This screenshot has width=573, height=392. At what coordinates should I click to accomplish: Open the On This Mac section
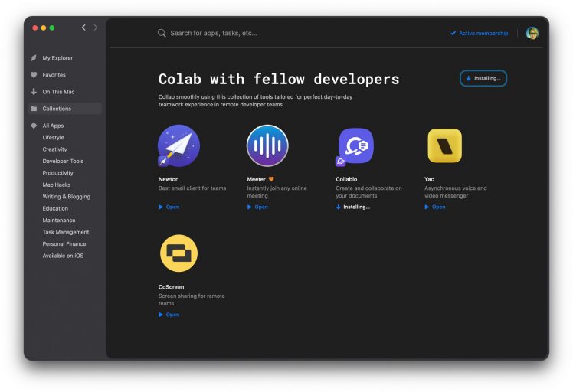[58, 92]
